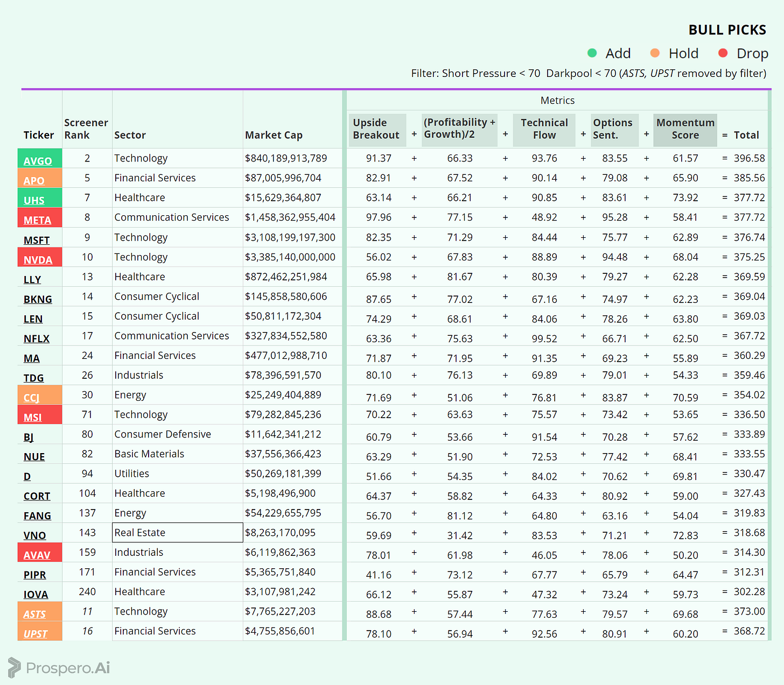
Task: Click UHS momentum score 73.92
Action: click(685, 197)
